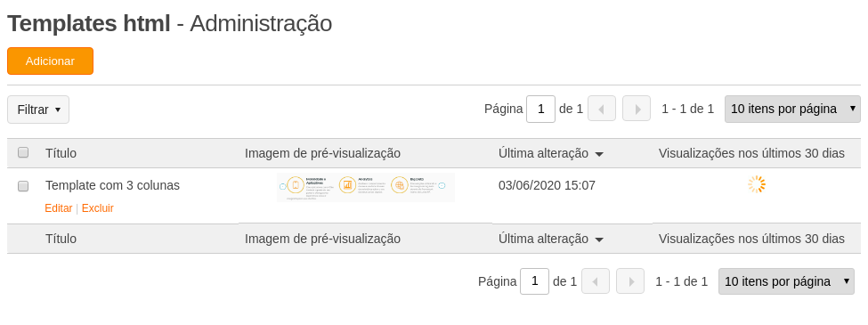Open the Filtrar dropdown
This screenshot has width=868, height=325.
pyautogui.click(x=38, y=110)
